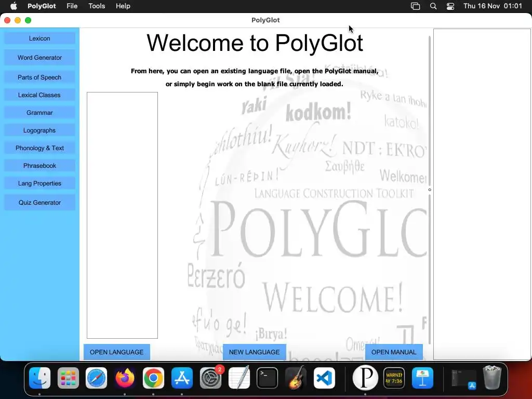Open the PolyGlot application menu
This screenshot has width=532, height=399.
[x=42, y=6]
